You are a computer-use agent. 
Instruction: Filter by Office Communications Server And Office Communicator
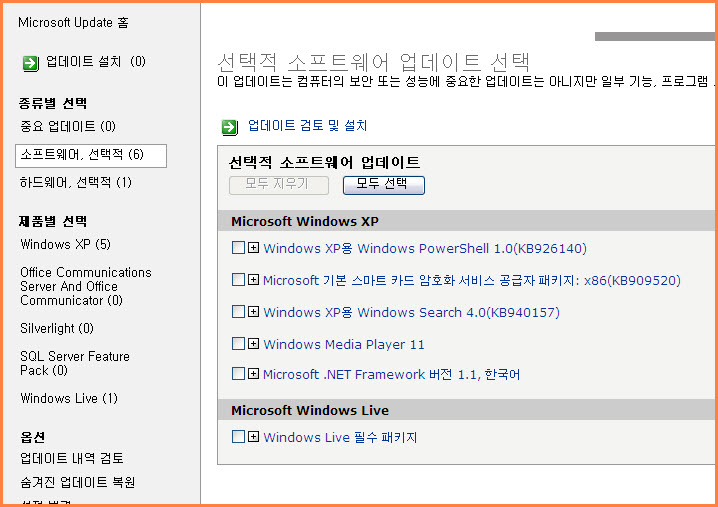point(86,286)
